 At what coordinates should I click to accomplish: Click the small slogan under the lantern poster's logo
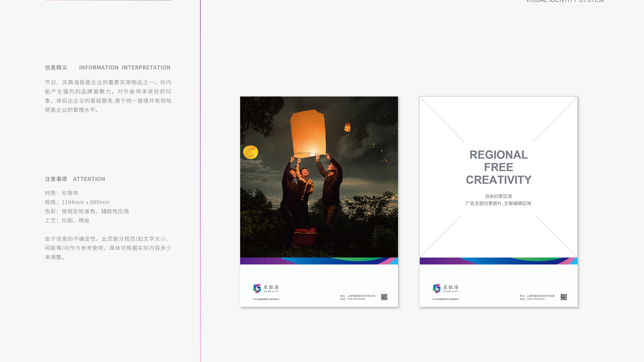(x=266, y=299)
